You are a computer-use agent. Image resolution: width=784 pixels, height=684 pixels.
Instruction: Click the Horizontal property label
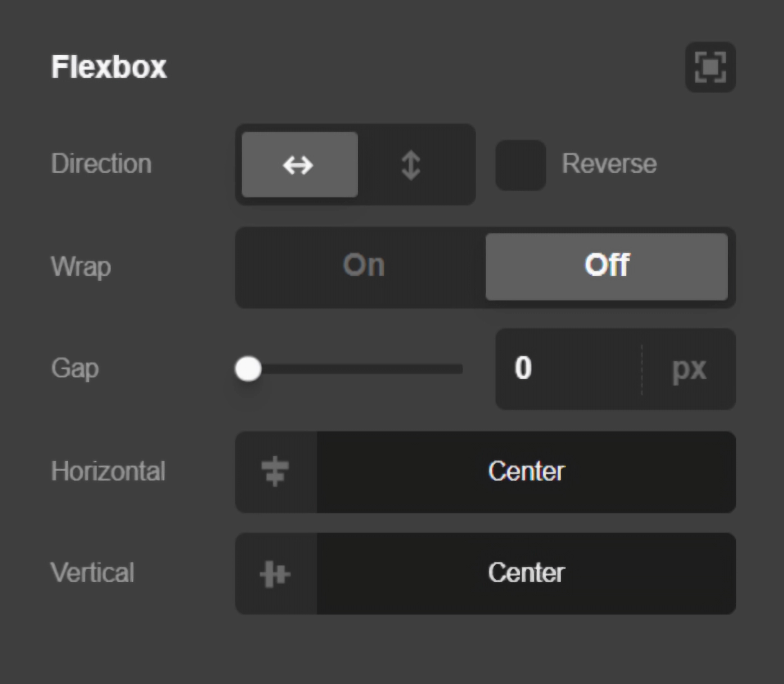tap(108, 471)
